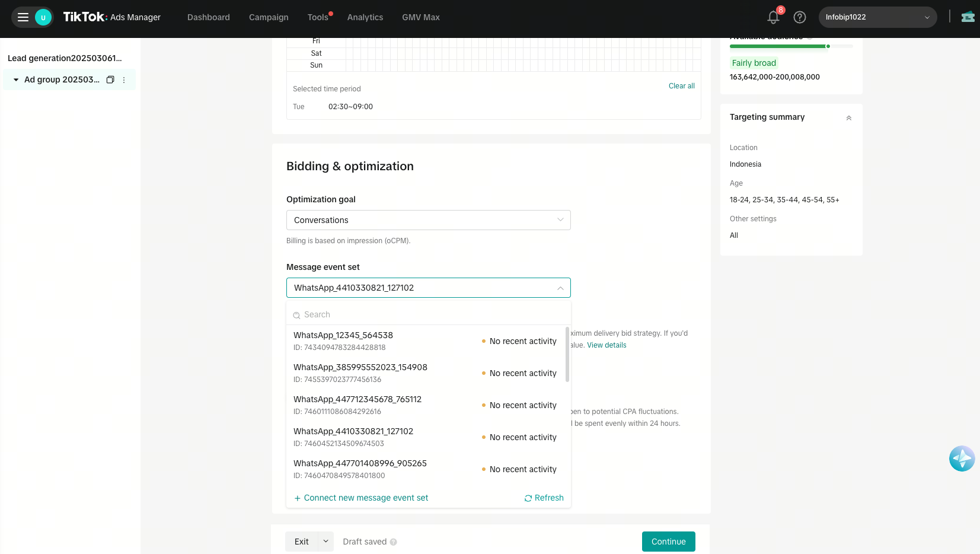Click the Exit button
This screenshot has height=554, width=980.
pos(302,542)
